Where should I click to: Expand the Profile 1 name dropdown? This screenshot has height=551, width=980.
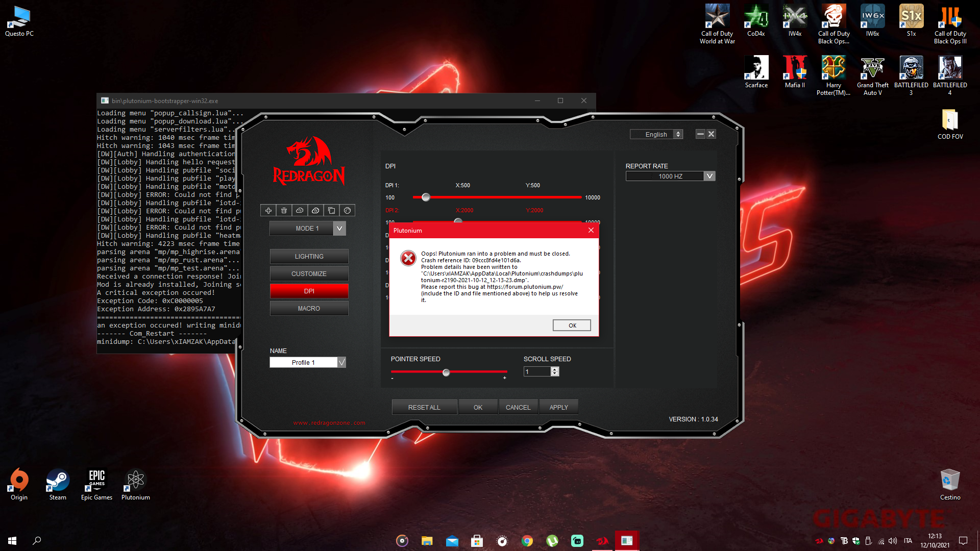pos(341,362)
